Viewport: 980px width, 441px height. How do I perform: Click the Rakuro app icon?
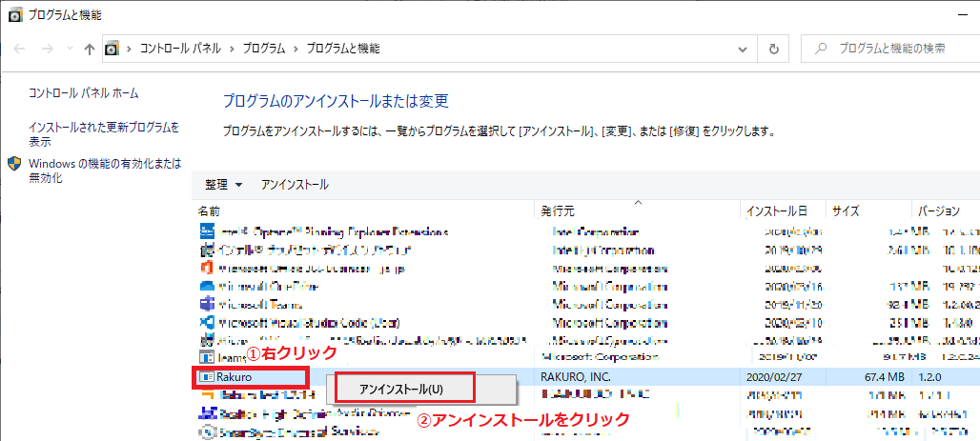(206, 377)
